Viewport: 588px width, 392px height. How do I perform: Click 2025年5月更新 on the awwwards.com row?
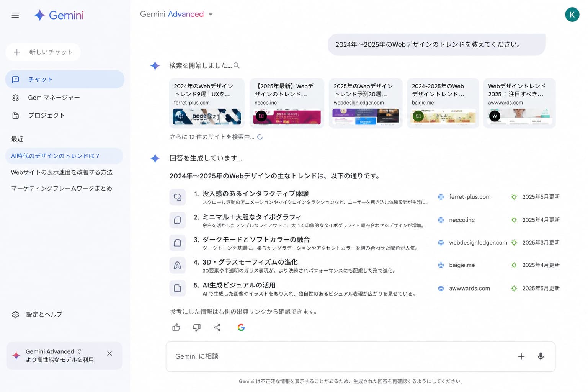(541, 288)
